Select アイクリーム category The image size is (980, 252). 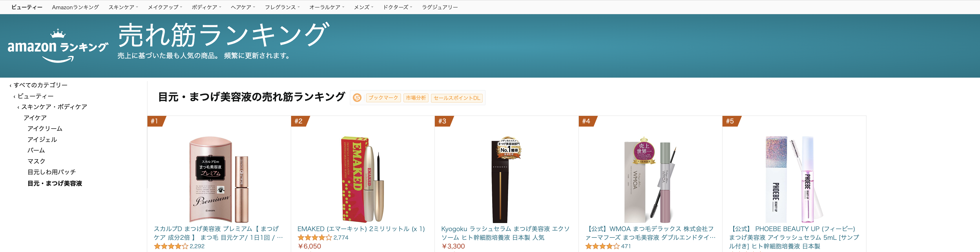point(45,129)
